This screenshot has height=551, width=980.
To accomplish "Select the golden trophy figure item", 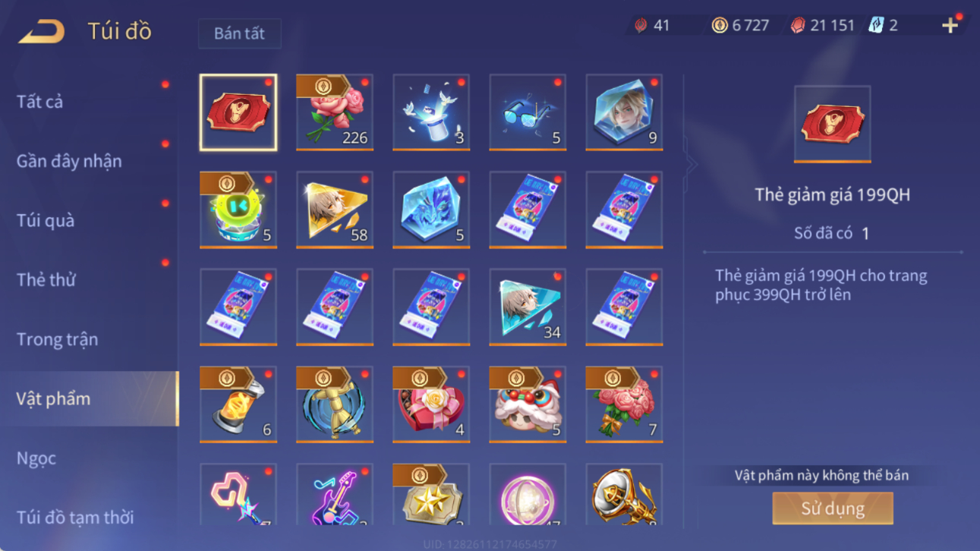I will click(335, 405).
